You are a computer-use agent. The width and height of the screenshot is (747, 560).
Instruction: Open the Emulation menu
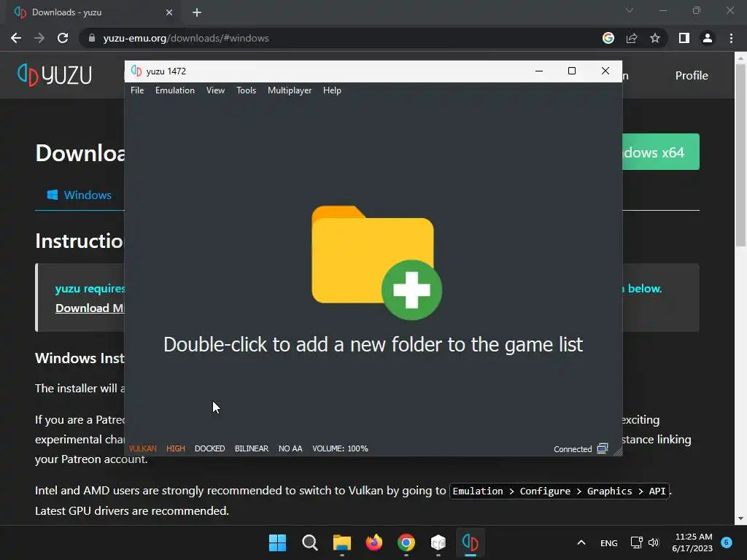175,90
